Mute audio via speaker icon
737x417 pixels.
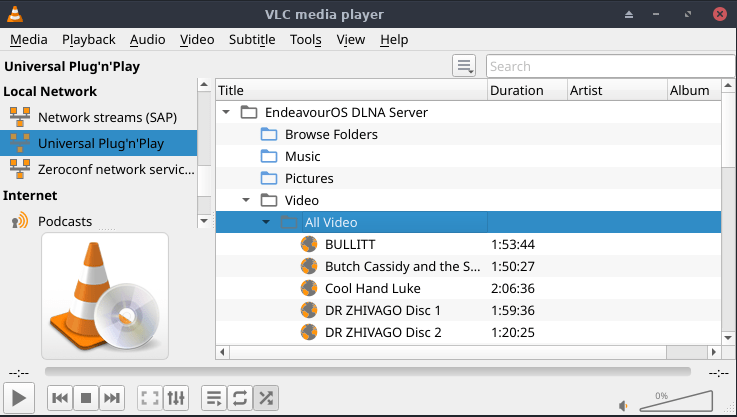coord(623,405)
